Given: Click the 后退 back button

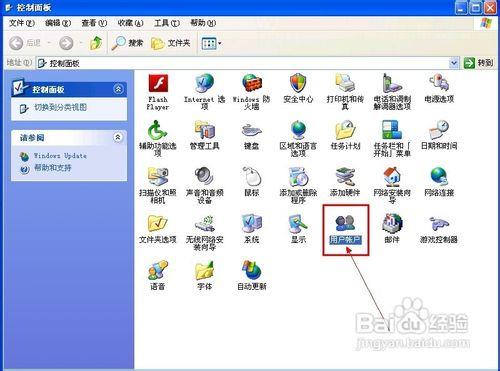Looking at the screenshot, I should [25, 43].
